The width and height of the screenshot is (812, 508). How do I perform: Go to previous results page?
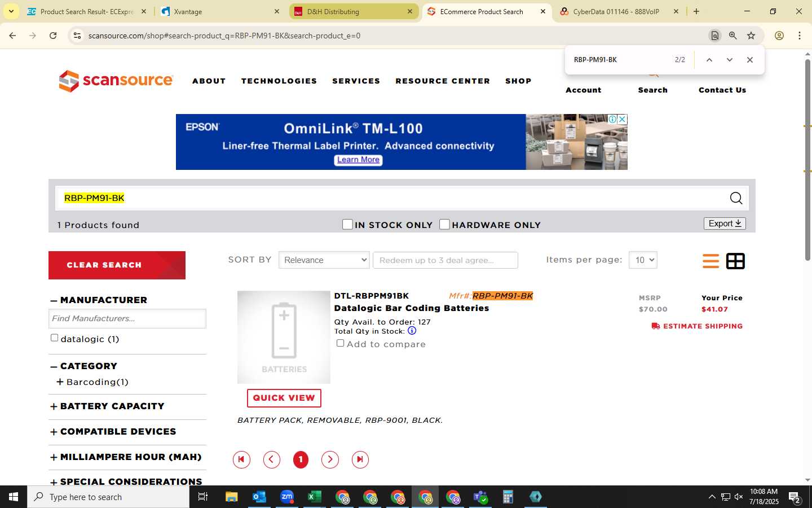272,459
